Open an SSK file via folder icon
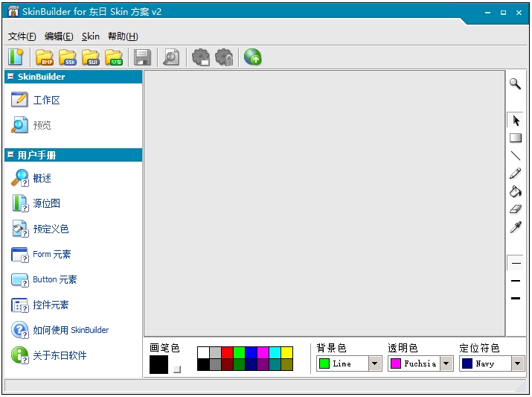 68,57
